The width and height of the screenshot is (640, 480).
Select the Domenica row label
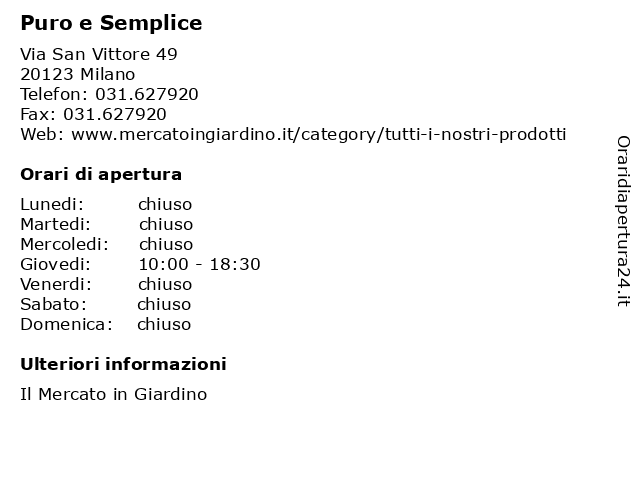66,324
